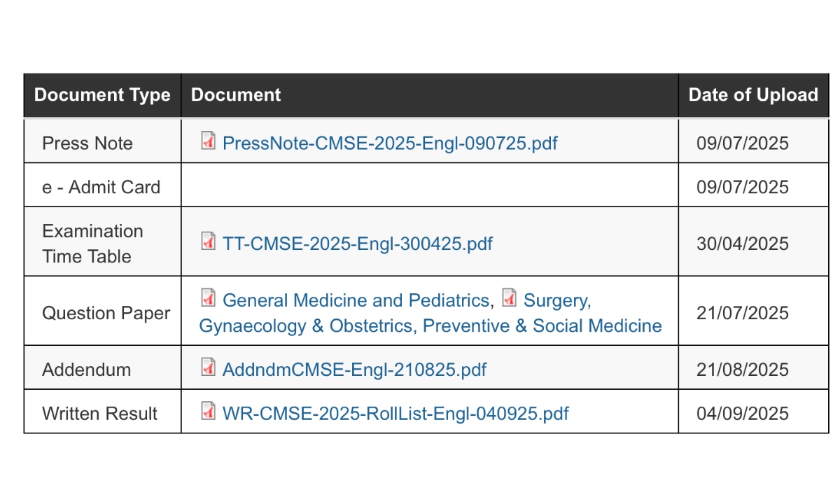The width and height of the screenshot is (840, 504).
Task: Select the e - Admit Card row label
Action: click(x=101, y=188)
